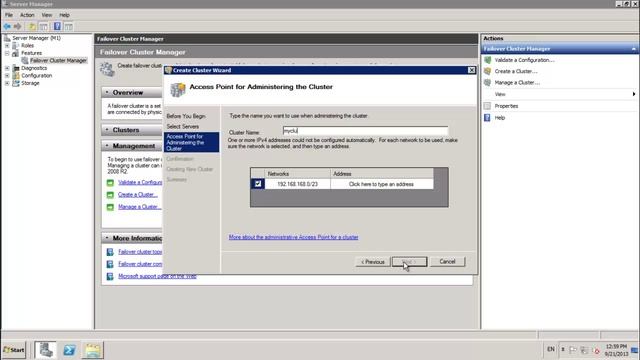The width and height of the screenshot is (640, 360).
Task: Open More about administrative Access Point link
Action: pyautogui.click(x=293, y=237)
